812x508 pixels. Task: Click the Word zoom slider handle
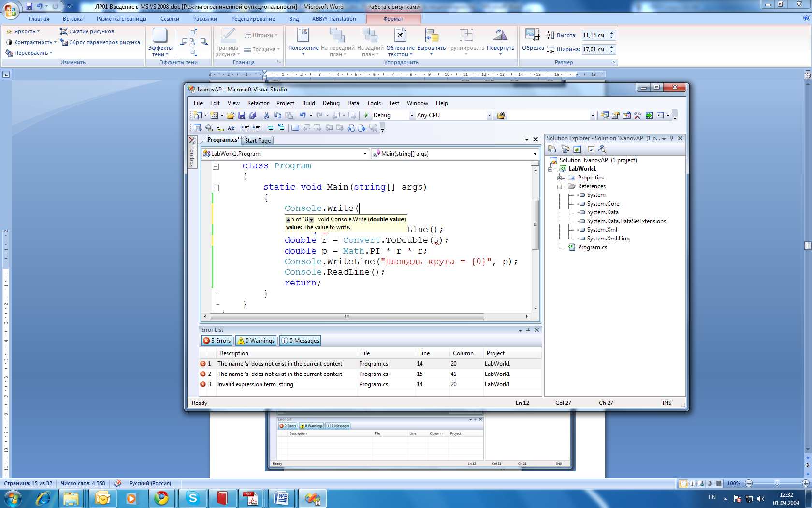coord(777,483)
